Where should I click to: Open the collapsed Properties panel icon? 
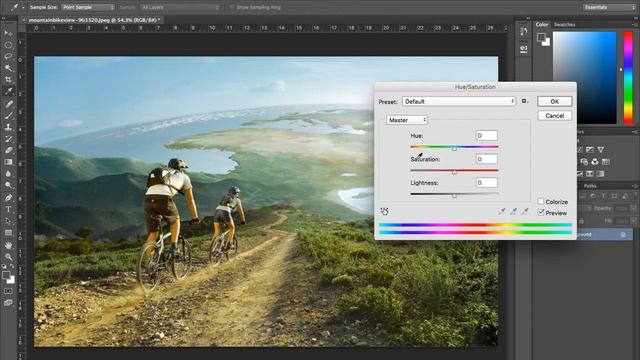pos(524,49)
